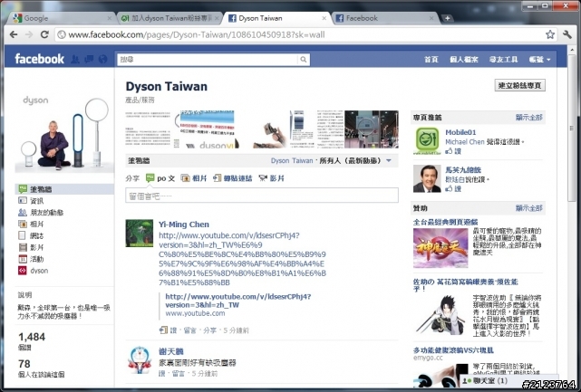The image size is (581, 392).
Task: Select the Dyson Taiwan tab
Action: tap(276, 18)
